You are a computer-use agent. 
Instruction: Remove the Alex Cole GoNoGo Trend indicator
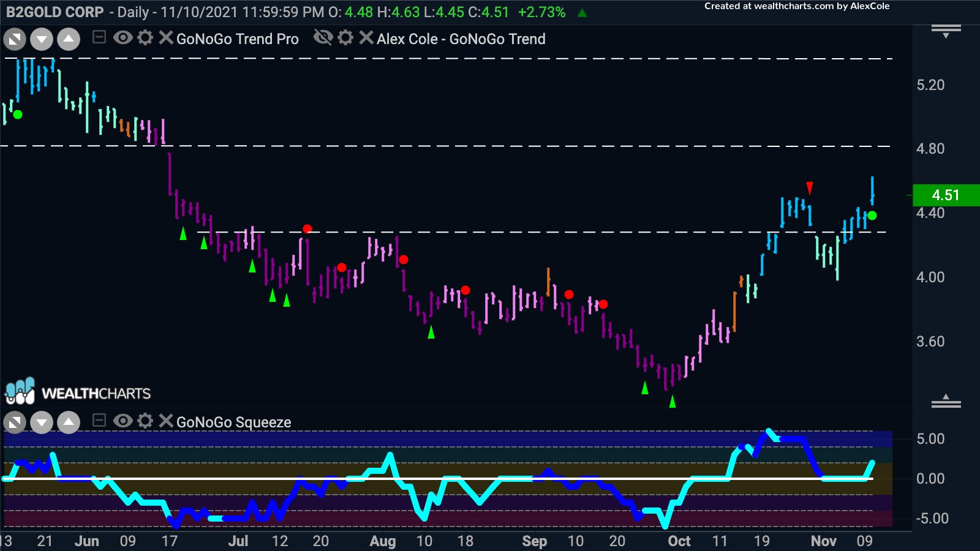point(366,38)
